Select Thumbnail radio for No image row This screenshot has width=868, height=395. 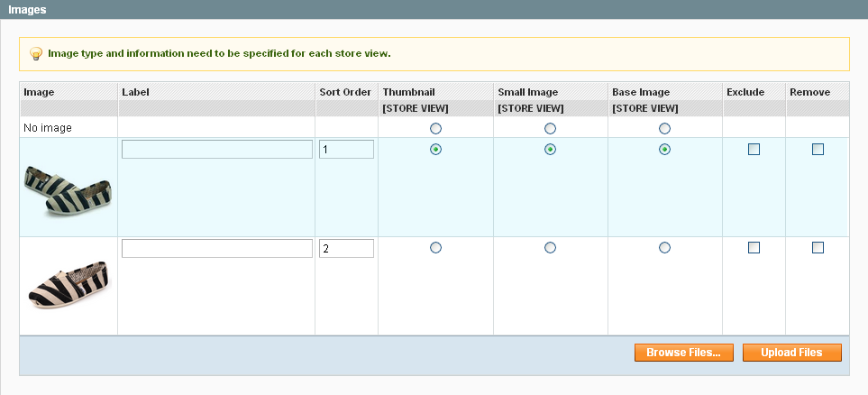click(x=436, y=128)
